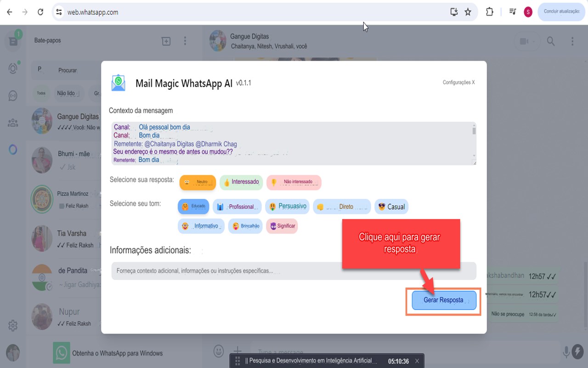The width and height of the screenshot is (588, 368).
Task: Bookmark this page with the star icon
Action: coord(468,12)
